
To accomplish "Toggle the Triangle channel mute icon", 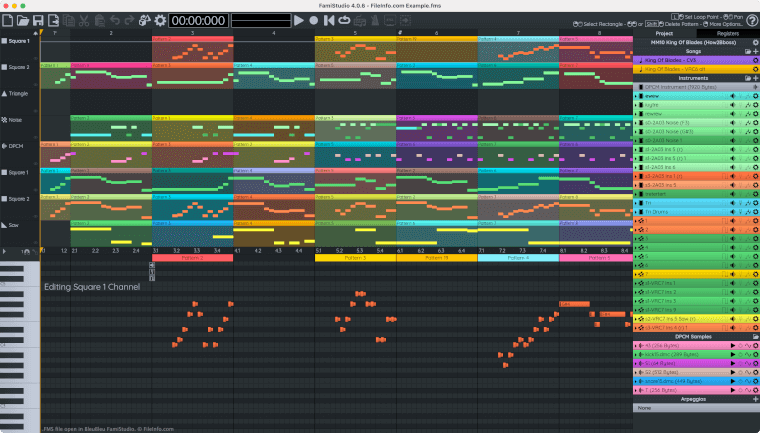I will [x=6, y=93].
